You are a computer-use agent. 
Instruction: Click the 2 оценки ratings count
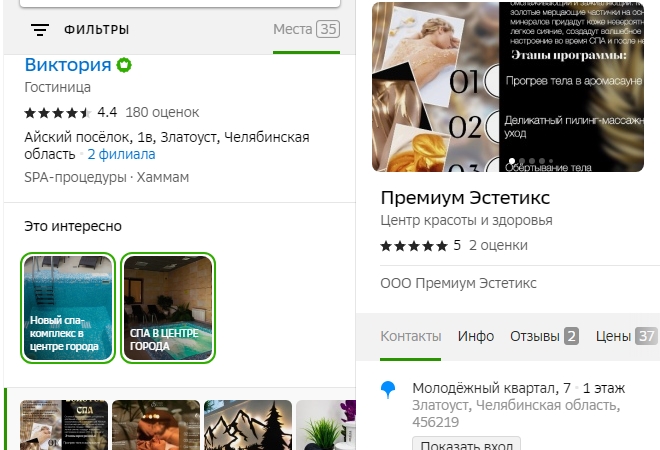click(x=498, y=245)
